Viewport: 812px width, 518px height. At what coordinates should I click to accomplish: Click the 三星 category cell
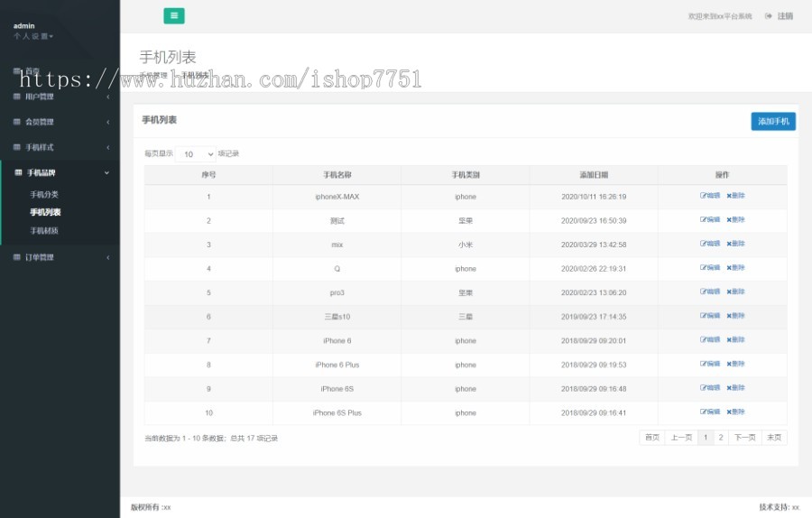(x=466, y=317)
